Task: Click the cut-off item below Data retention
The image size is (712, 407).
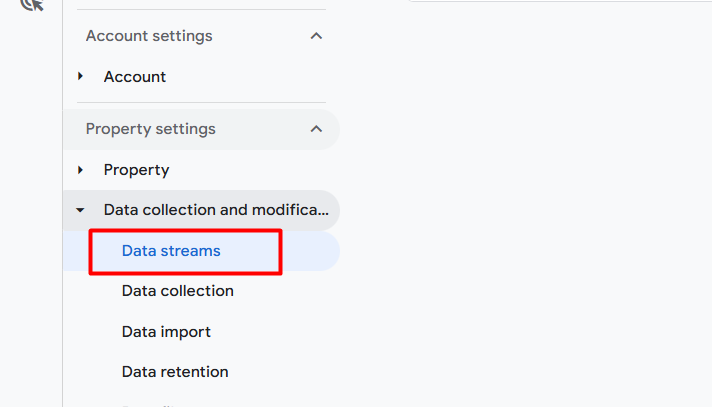Action: 150,403
